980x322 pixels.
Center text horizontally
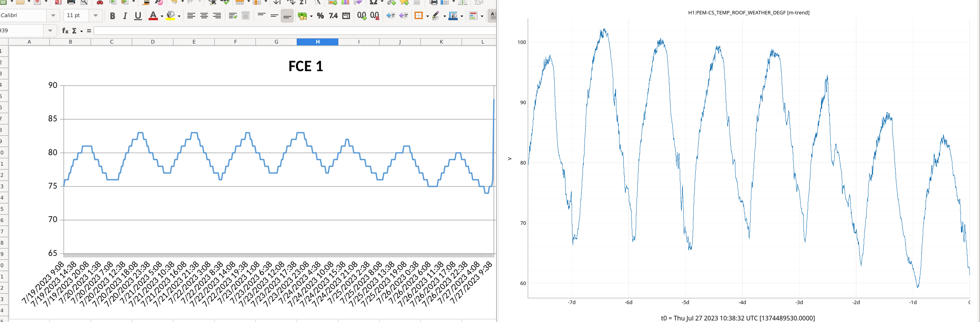coord(204,16)
